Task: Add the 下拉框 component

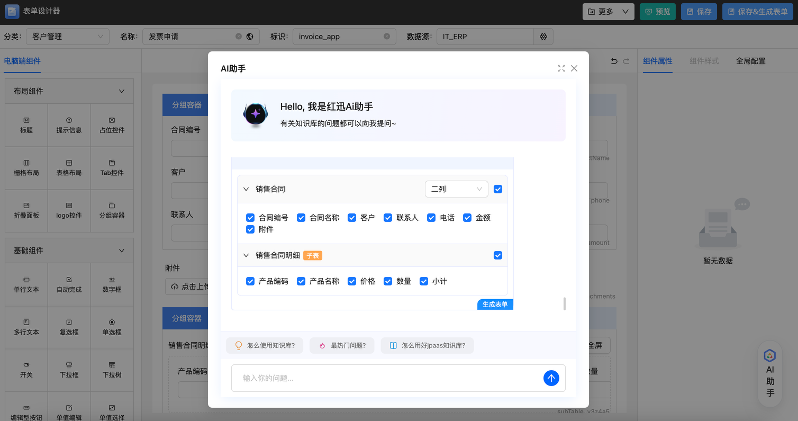Action: tap(69, 370)
